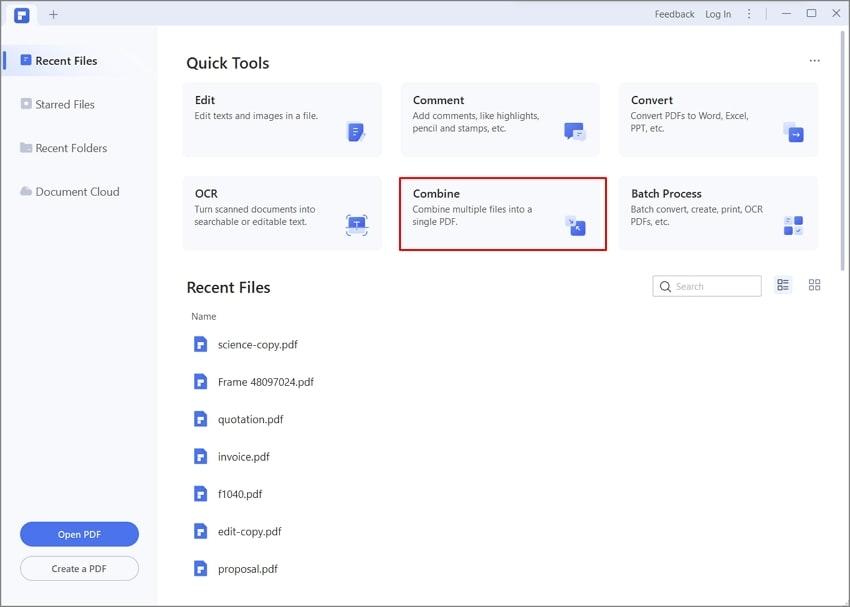850x607 pixels.
Task: Click the PDFelement logo tab icon
Action: click(21, 14)
